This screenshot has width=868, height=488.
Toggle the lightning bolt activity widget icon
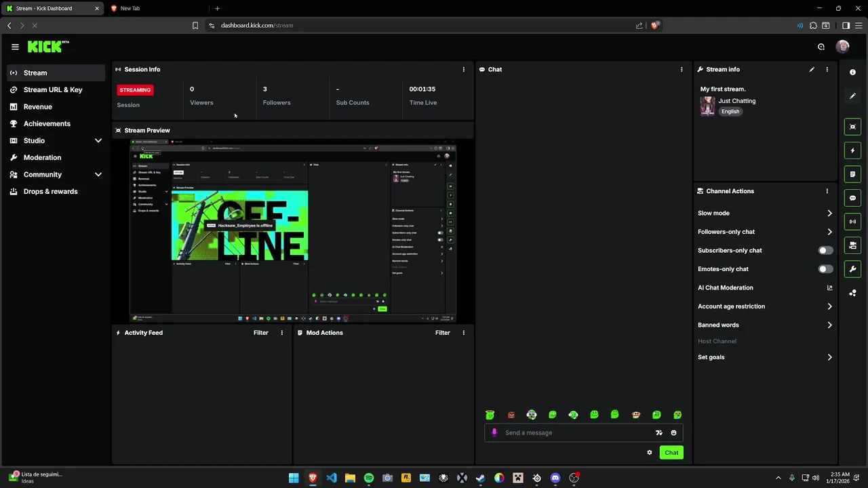point(853,150)
